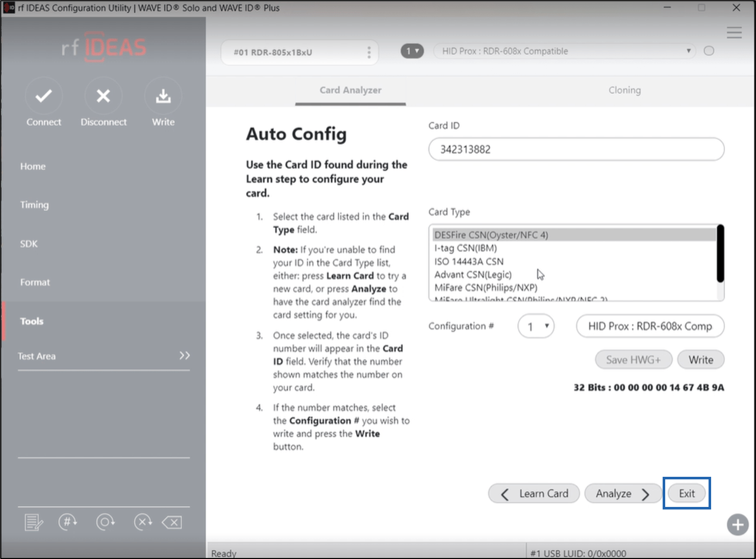Select DESFire CSN(Oyster/NFC 4) card type
Viewport: 756px width, 559px height.
[574, 235]
